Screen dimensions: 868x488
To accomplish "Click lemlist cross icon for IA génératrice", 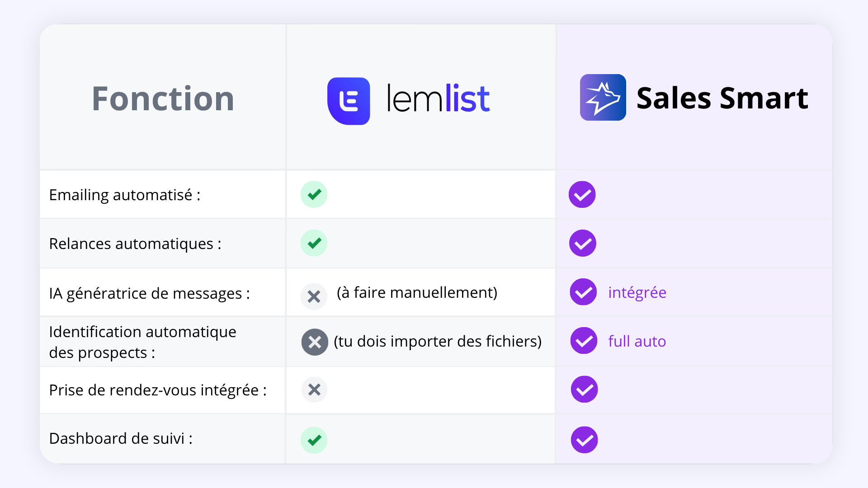I will pos(314,296).
